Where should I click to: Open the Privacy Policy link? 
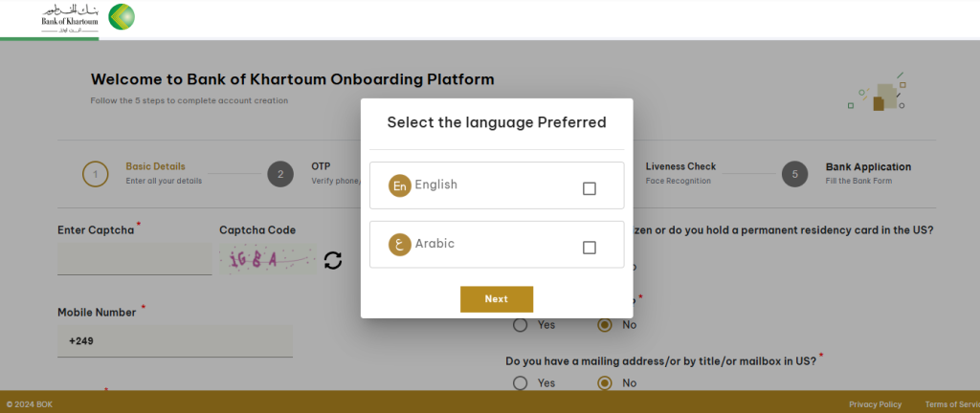click(875, 404)
